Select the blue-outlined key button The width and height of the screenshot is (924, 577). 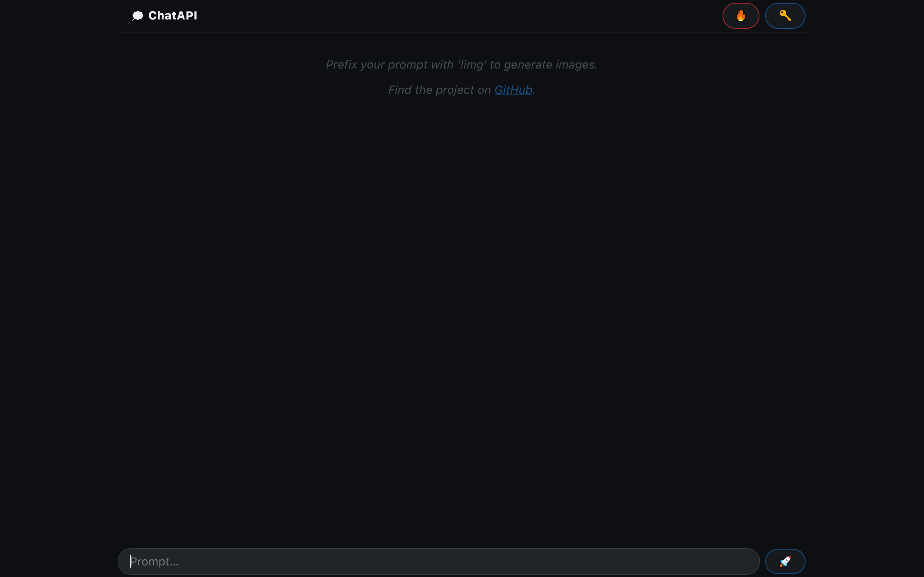tap(785, 16)
